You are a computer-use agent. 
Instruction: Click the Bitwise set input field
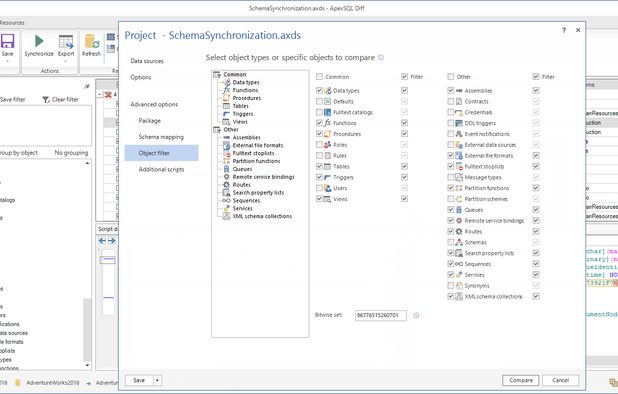click(381, 315)
